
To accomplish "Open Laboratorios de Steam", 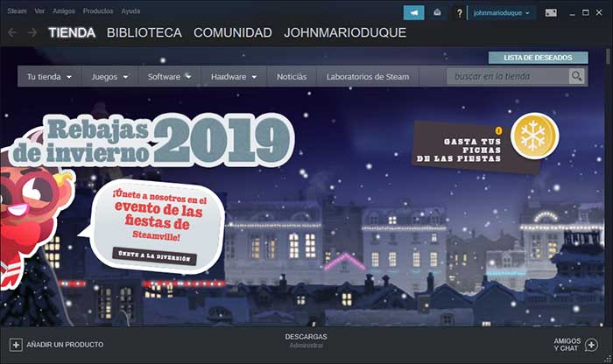I will click(368, 76).
